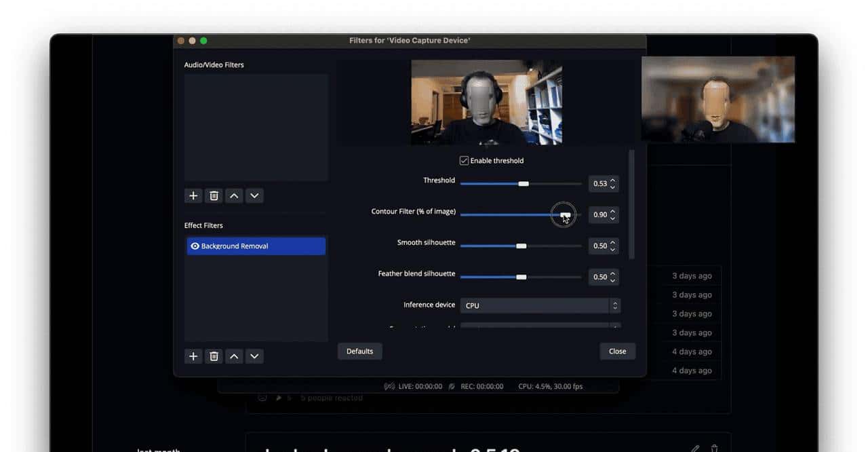
Task: Click the Threshold slider track
Action: pyautogui.click(x=521, y=183)
